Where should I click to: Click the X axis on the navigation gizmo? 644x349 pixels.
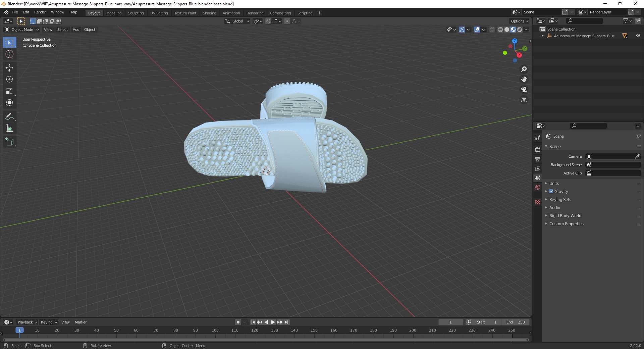click(519, 55)
